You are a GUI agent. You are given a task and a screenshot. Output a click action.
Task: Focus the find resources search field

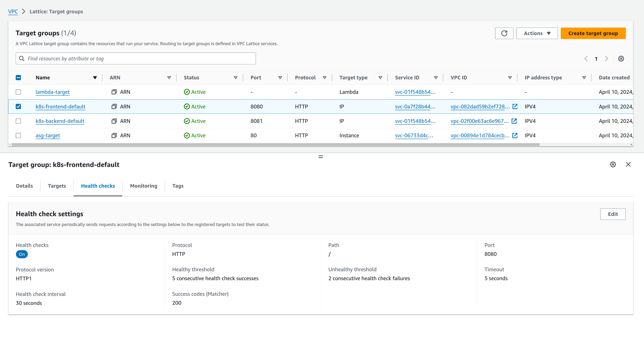click(x=140, y=58)
